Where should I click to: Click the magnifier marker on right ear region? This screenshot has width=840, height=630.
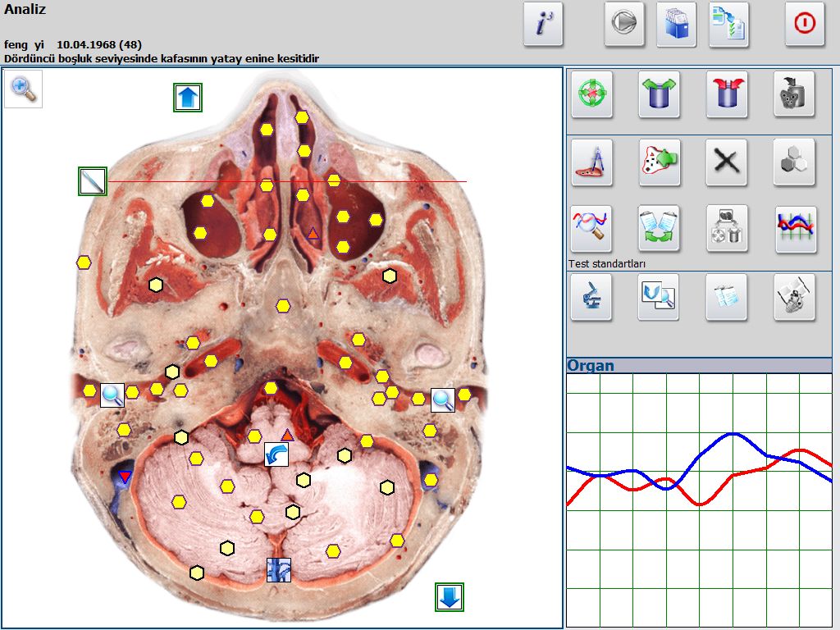point(443,399)
